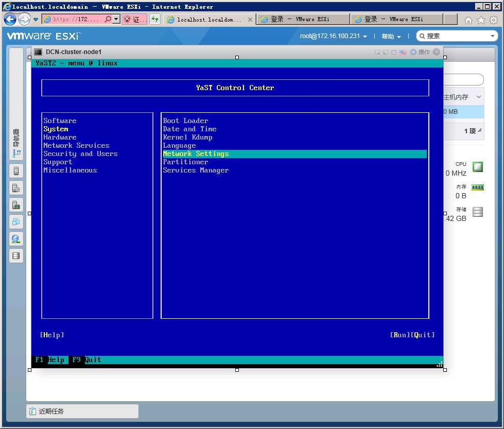Click the console window icon beside DCN-cluster-node1
This screenshot has height=429, width=504.
[x=38, y=52]
